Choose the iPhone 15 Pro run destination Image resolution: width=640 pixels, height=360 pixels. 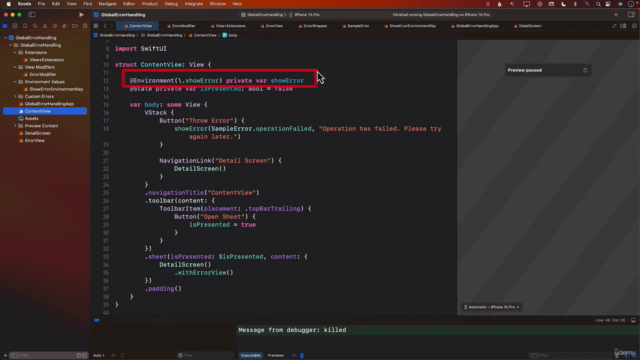[x=304, y=15]
